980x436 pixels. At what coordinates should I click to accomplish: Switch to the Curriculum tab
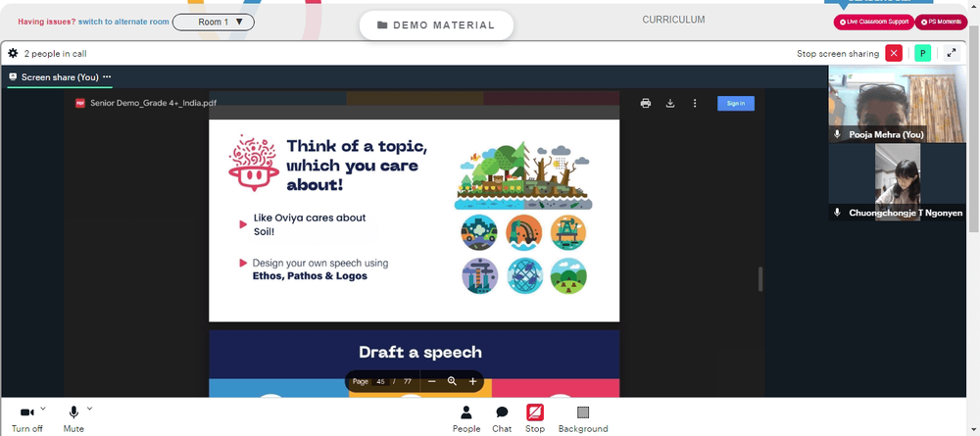(673, 20)
